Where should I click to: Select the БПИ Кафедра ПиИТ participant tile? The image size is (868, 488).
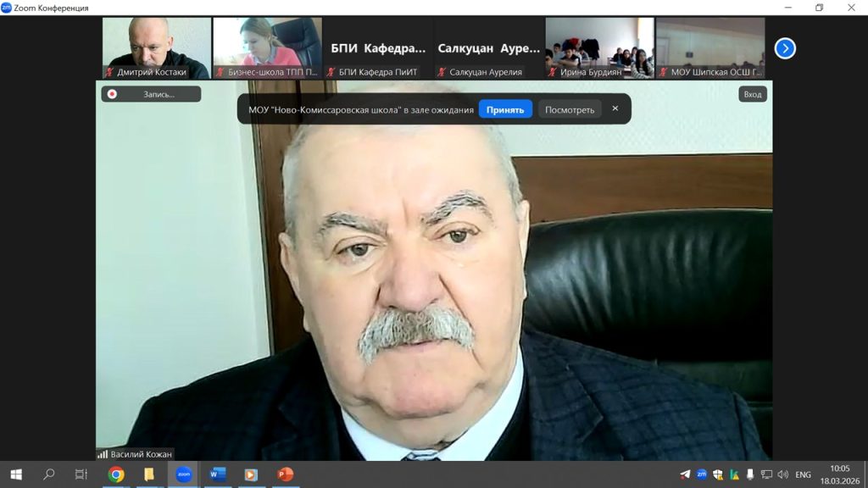click(377, 48)
